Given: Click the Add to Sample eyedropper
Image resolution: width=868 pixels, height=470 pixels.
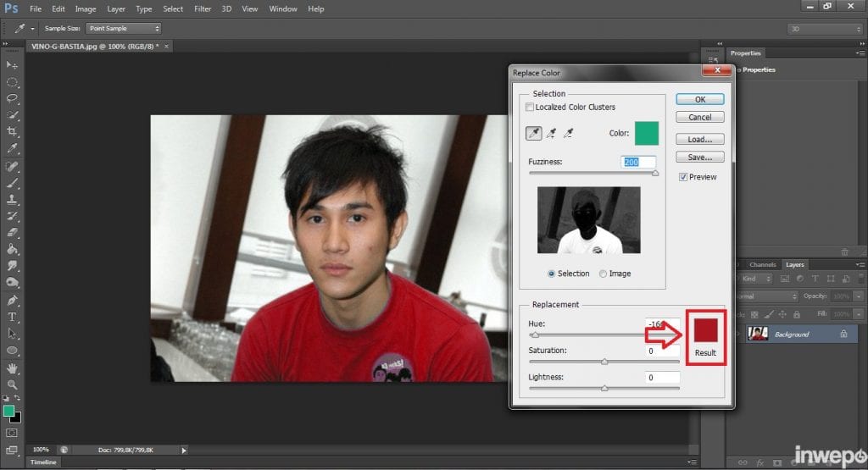Looking at the screenshot, I should (x=552, y=133).
